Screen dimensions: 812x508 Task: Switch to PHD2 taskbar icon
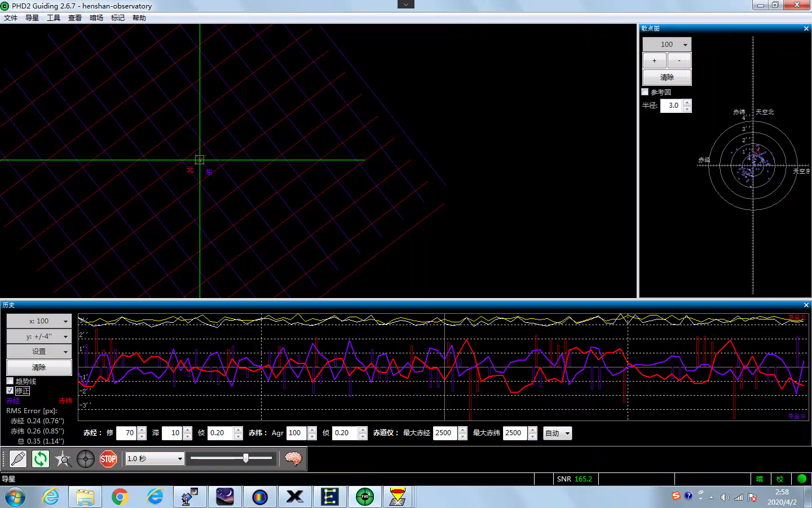coord(365,497)
